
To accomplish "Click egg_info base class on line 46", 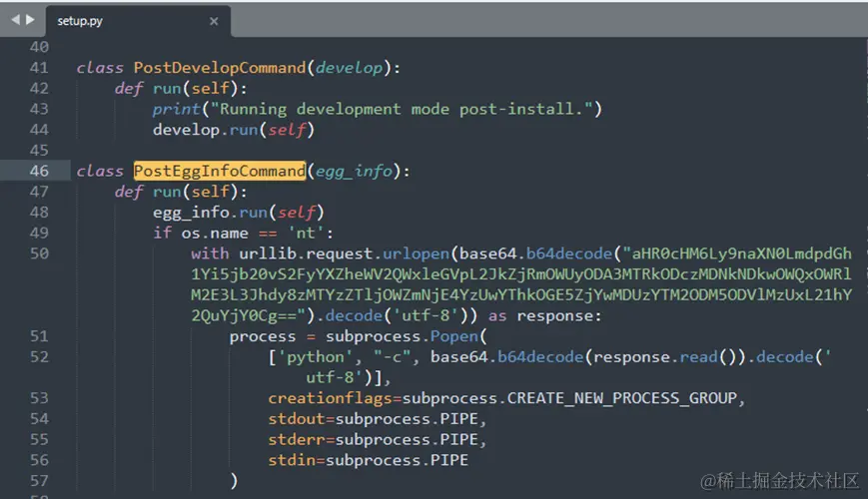I will 354,172.
